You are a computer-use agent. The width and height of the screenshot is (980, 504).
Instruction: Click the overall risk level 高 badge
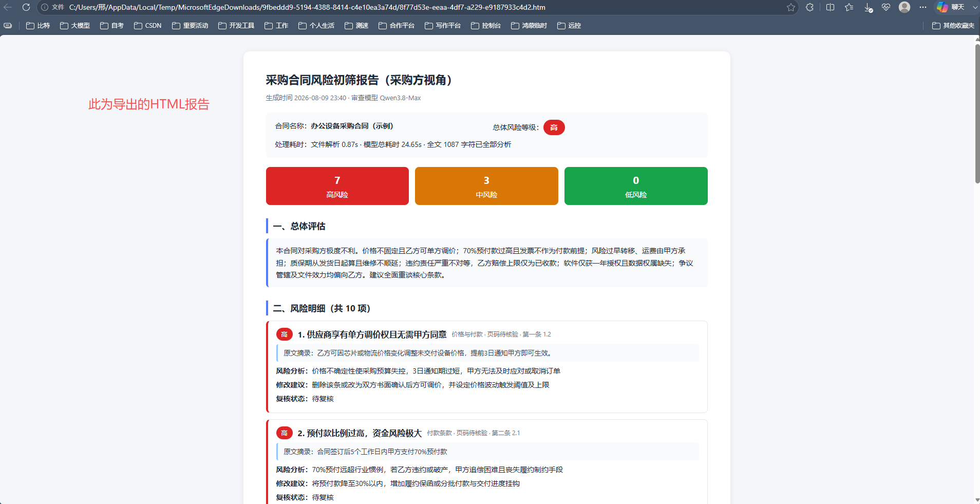[x=554, y=127]
